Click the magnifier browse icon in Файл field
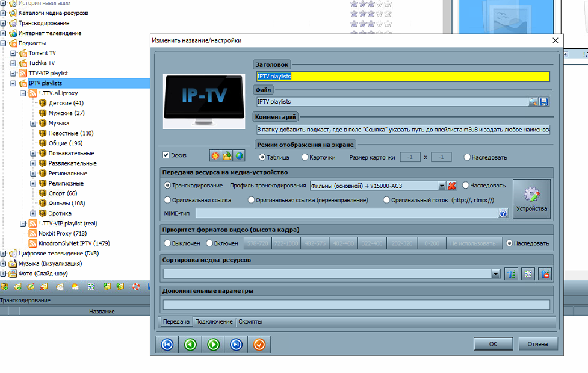 (533, 102)
